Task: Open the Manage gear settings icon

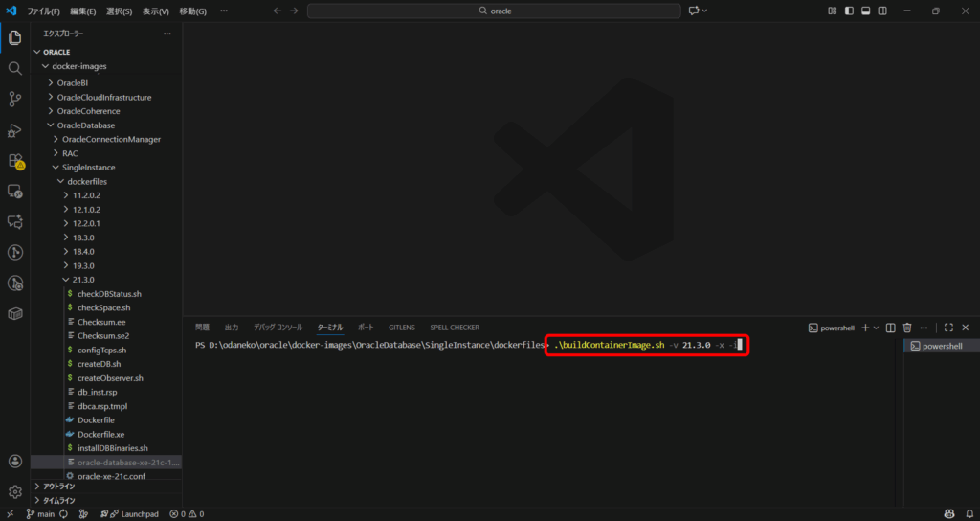Action: [x=15, y=491]
